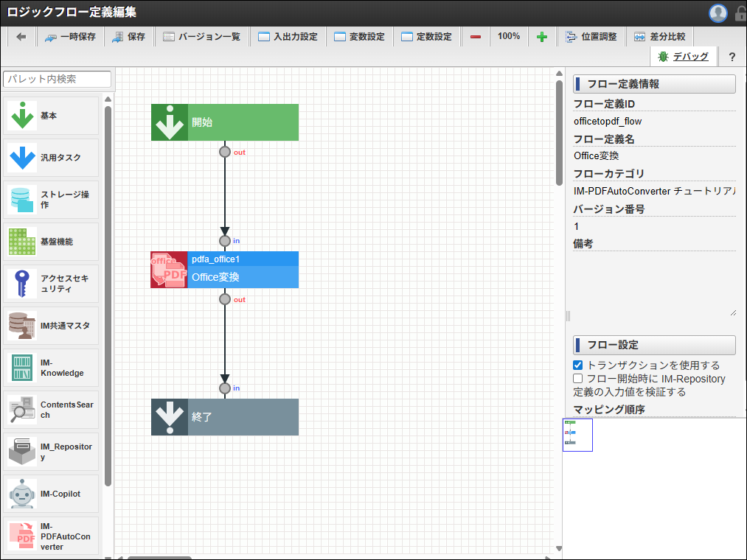Click the palette vertical scrollbar
The image size is (747, 560).
pos(108,295)
